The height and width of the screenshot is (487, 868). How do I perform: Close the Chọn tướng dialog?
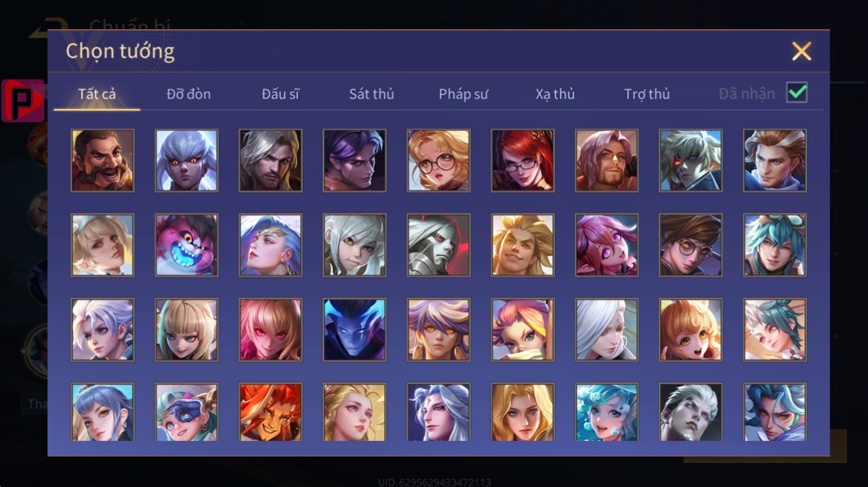(802, 51)
